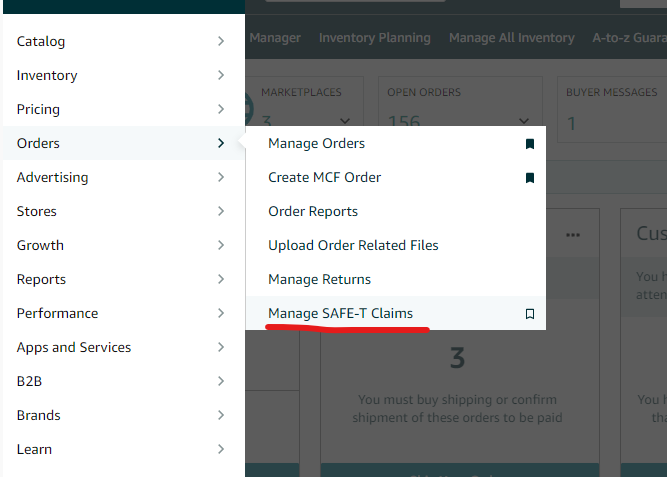Viewport: 667px width, 477px height.
Task: Open Manage SAFE-T Claims
Action: pos(340,314)
